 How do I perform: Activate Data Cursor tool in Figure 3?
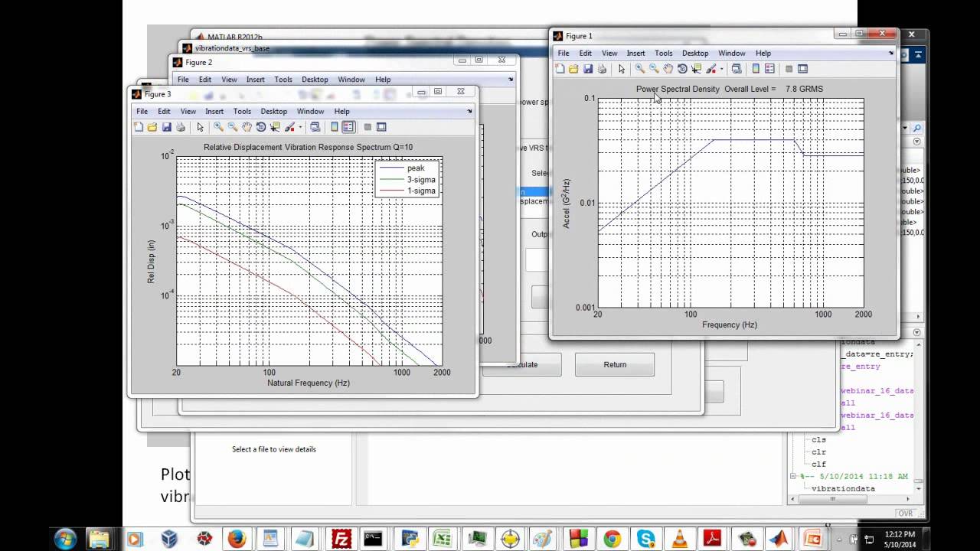(275, 127)
